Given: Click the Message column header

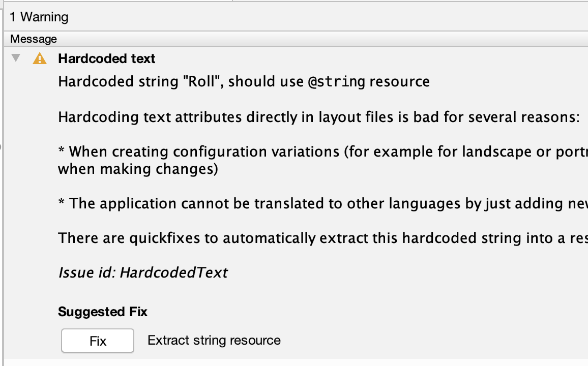Looking at the screenshot, I should [34, 39].
